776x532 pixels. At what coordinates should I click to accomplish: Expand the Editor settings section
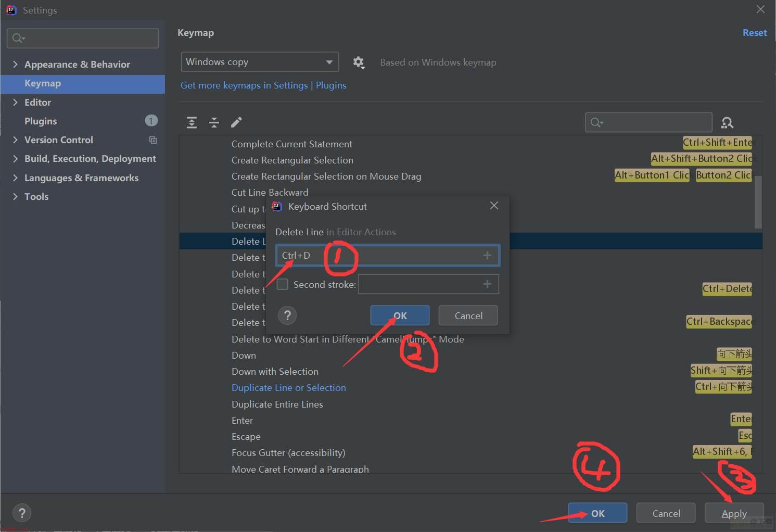15,102
